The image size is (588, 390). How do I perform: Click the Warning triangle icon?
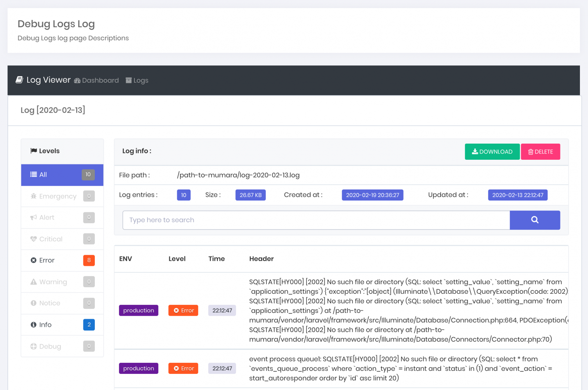pos(33,282)
